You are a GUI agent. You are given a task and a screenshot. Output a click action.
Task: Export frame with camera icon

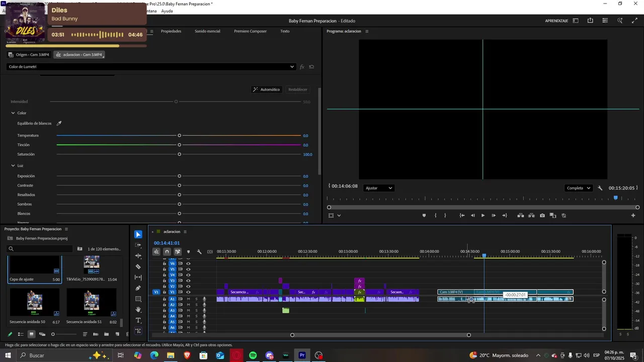coord(542,216)
